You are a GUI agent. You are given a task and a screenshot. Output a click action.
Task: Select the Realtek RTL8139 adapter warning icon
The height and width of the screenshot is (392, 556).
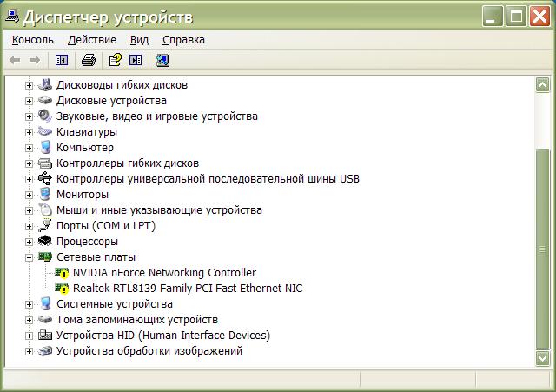[x=62, y=289]
